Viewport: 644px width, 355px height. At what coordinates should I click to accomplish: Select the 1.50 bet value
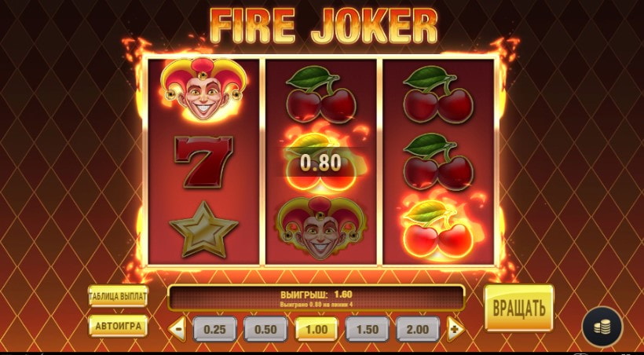click(x=368, y=329)
